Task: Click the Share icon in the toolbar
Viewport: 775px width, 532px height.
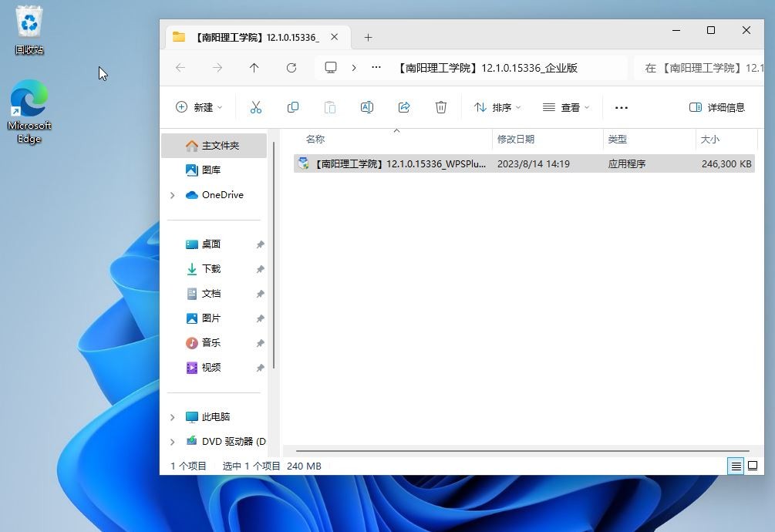Action: point(404,107)
